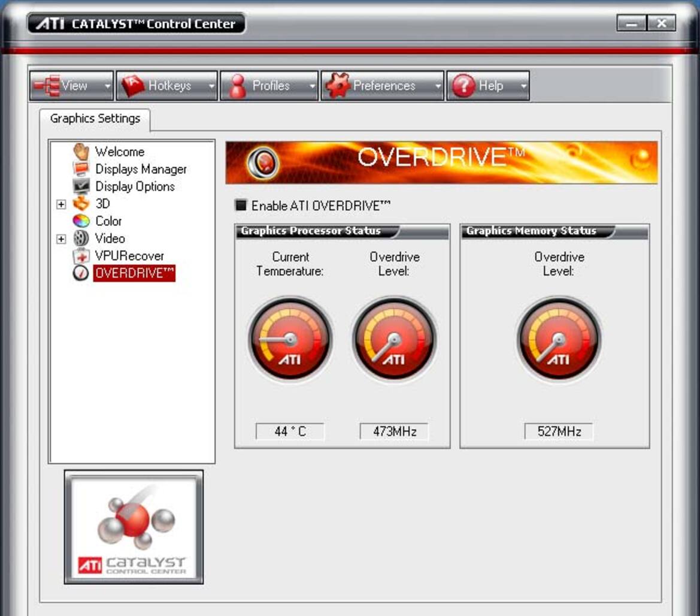Select the Graphics Settings tab

click(95, 119)
